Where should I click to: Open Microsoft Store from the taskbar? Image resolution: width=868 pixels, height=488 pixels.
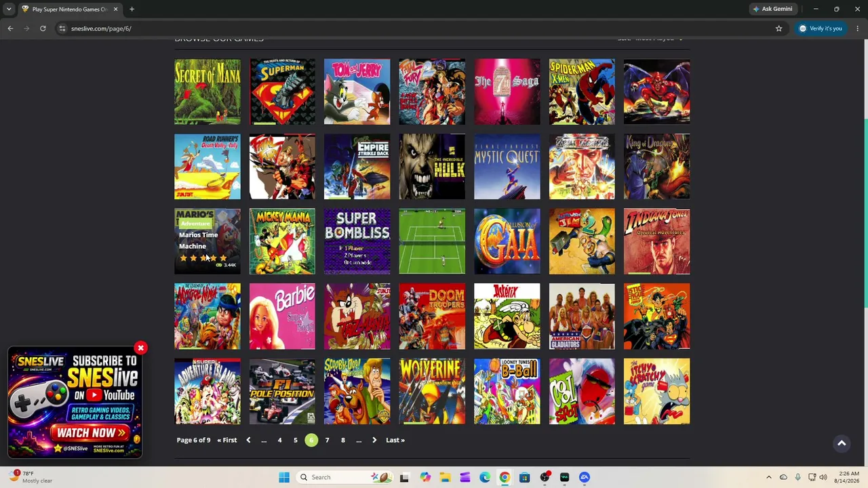coord(524,477)
